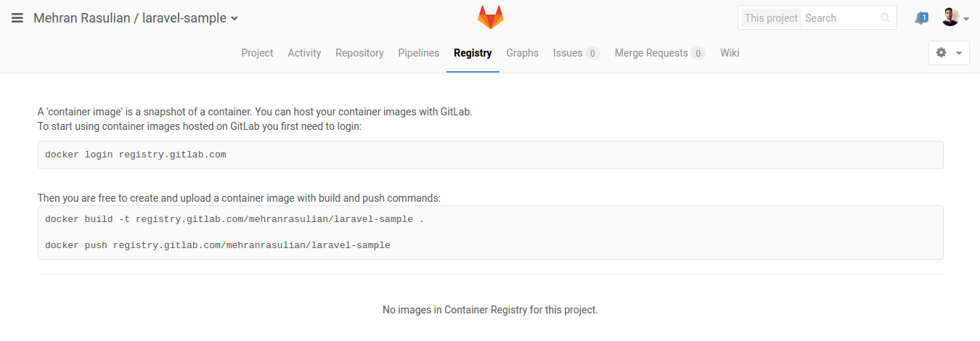Click the GitLab fox logo
980x341 pixels.
490,17
